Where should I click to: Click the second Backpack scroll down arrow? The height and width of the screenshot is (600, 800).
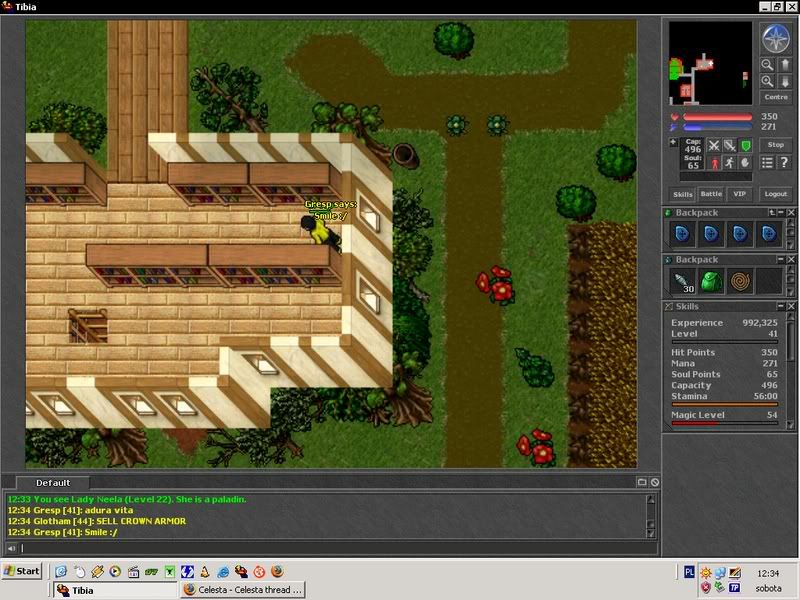[x=791, y=292]
